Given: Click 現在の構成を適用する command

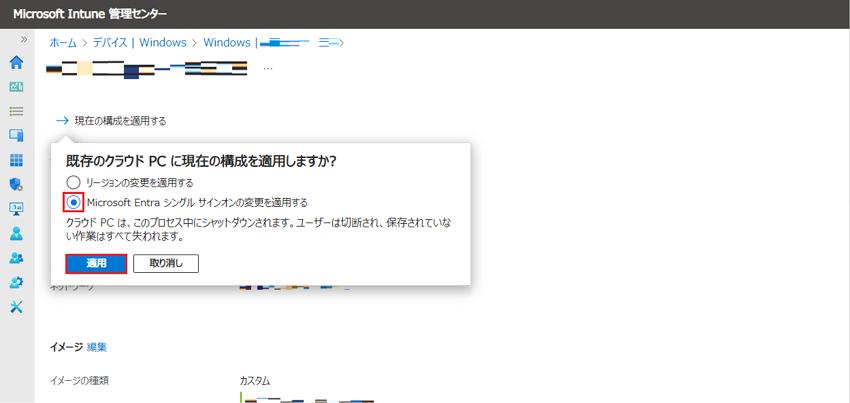Looking at the screenshot, I should (111, 120).
